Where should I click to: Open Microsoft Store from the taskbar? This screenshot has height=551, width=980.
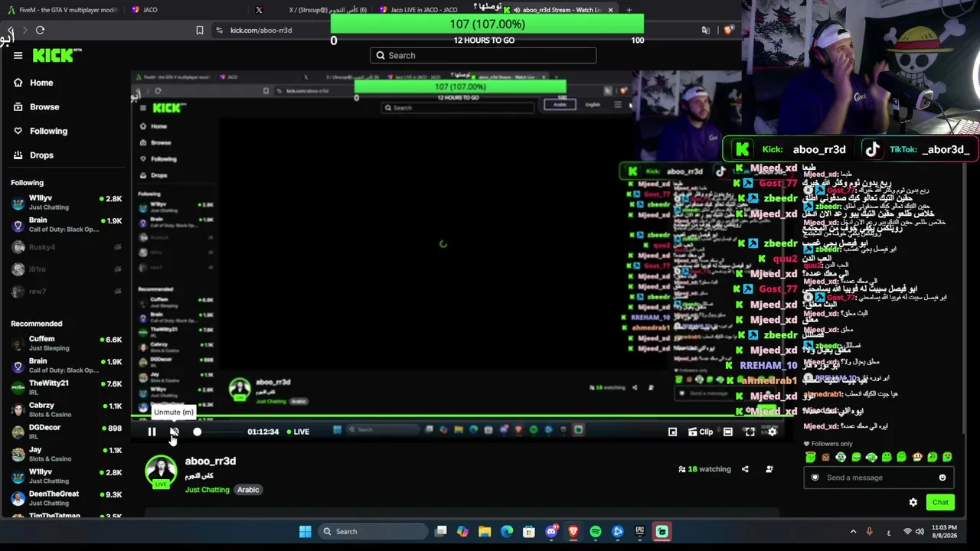[529, 532]
